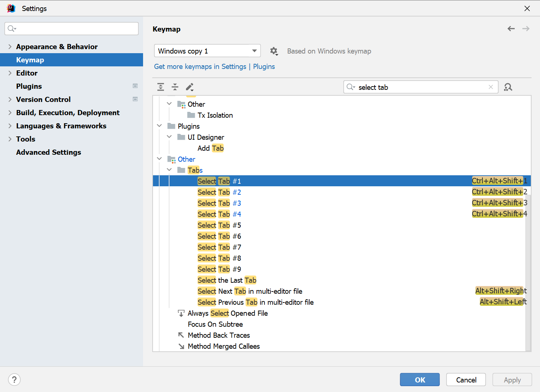Open the keymap options gear icon

pyautogui.click(x=274, y=51)
